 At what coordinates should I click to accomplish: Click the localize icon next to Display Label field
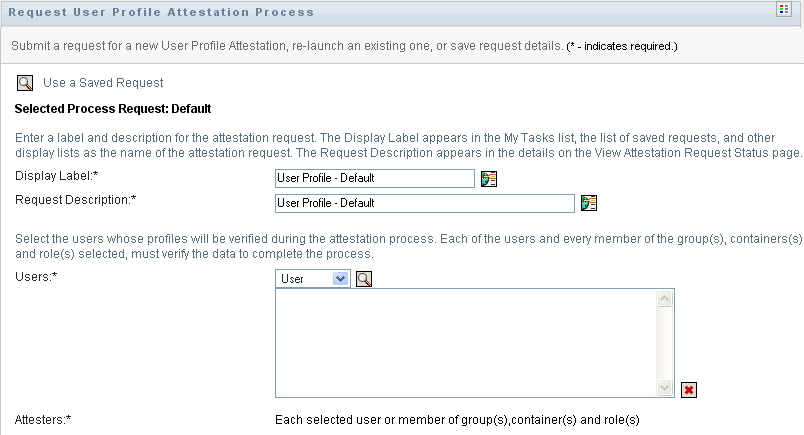coord(489,179)
